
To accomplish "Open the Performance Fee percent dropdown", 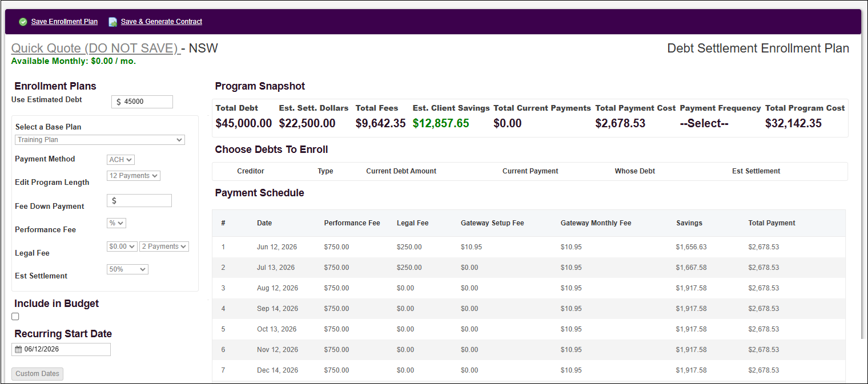I will pos(116,223).
